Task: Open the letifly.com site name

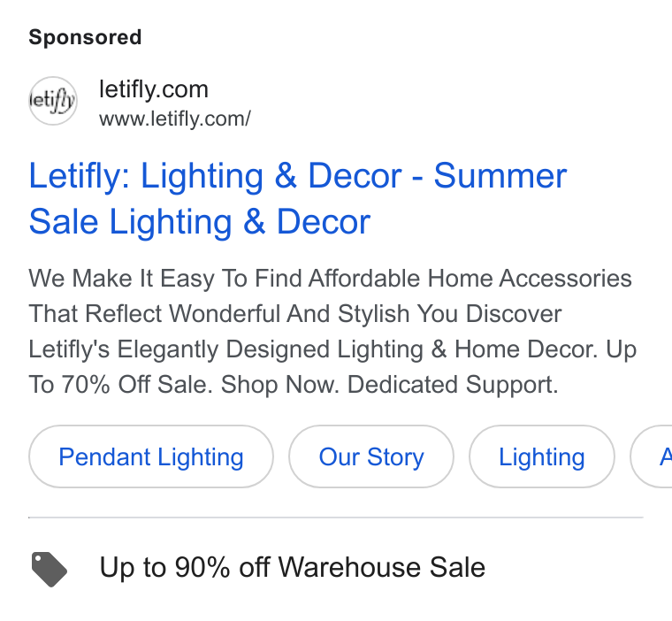Action: pyautogui.click(x=154, y=89)
